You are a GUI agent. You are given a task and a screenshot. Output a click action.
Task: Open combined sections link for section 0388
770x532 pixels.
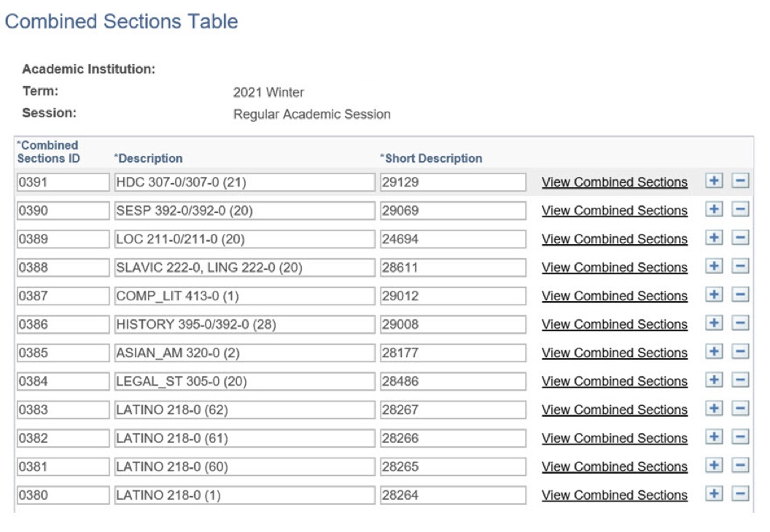coord(614,267)
